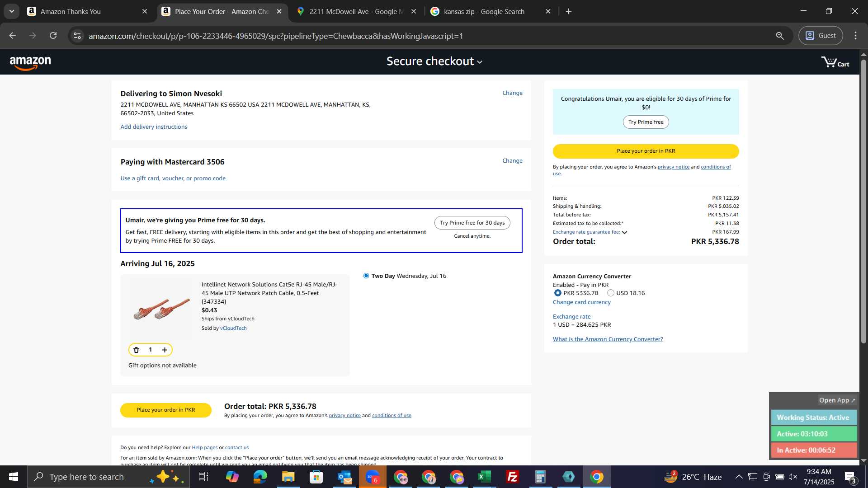Click Use a gift card, voucher, or promo code
The width and height of the screenshot is (868, 488).
[x=173, y=178]
